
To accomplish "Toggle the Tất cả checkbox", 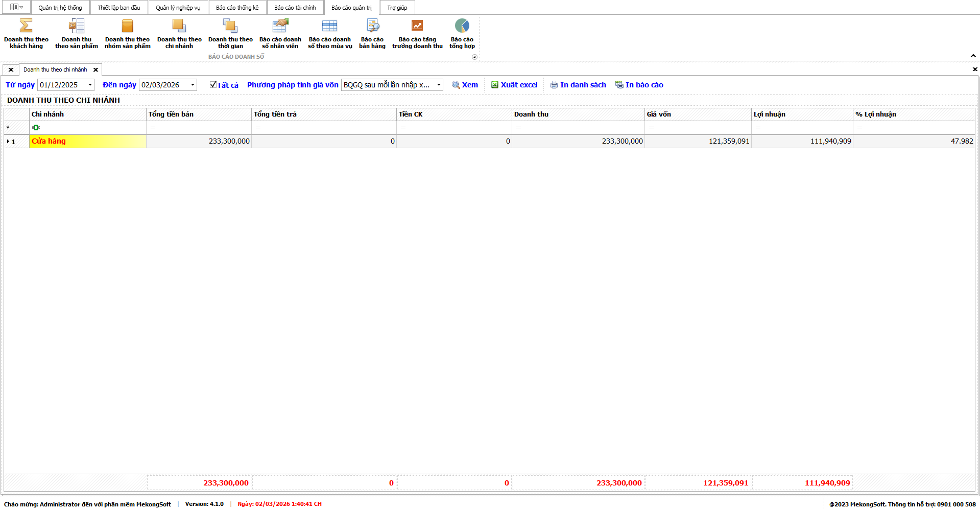I will [x=213, y=84].
